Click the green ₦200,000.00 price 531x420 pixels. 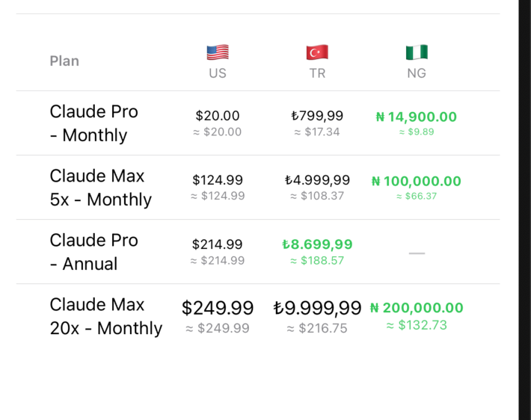(417, 308)
